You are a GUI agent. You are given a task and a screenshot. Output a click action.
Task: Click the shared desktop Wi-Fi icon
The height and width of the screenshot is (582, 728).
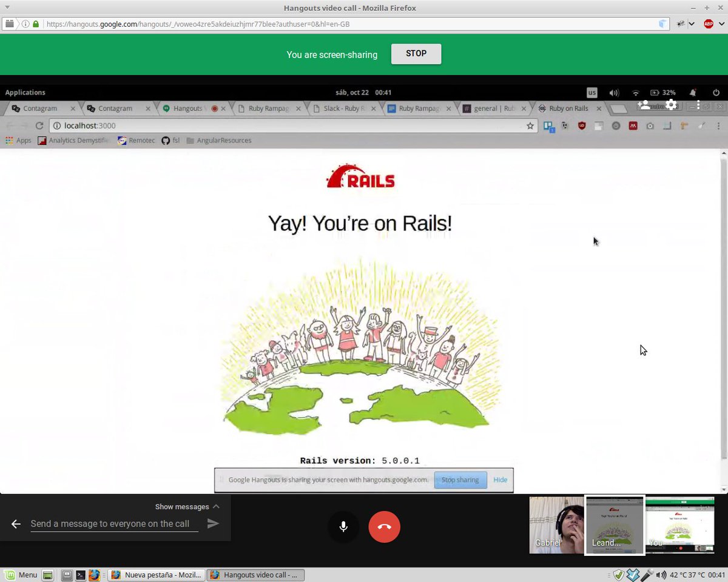point(636,93)
